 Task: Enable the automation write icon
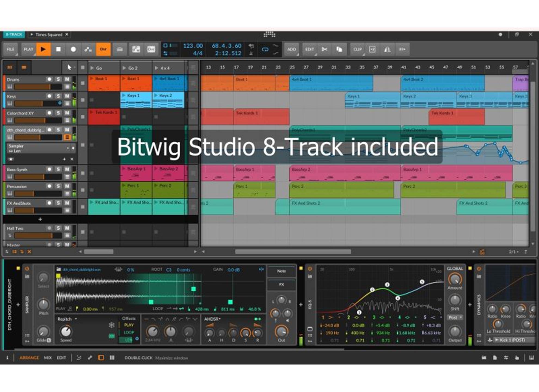pos(88,49)
